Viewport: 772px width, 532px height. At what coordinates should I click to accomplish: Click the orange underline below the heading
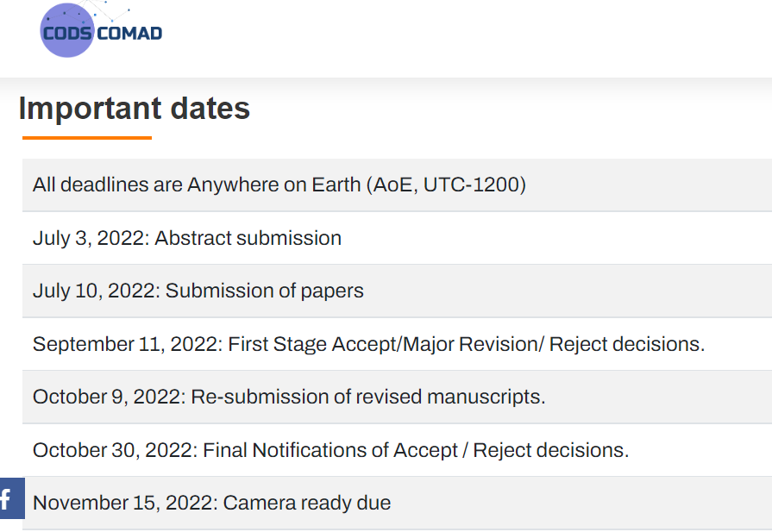87,138
